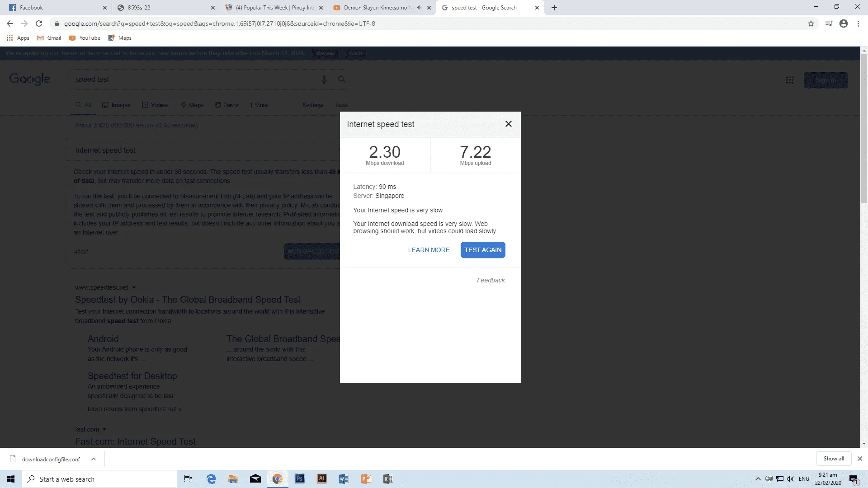Screen dimensions: 868x488
Task: Close the downloads bar
Action: coord(860,459)
